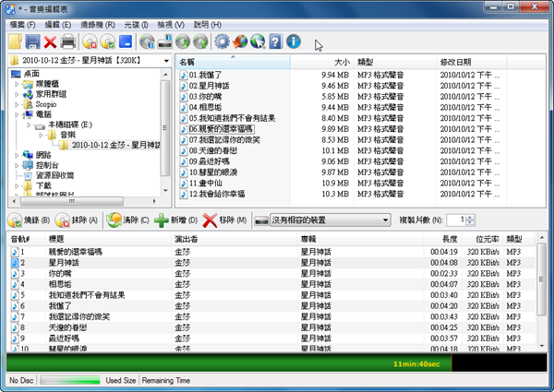This screenshot has height=392, width=554.
Task: Open the 檔案 (F) menu
Action: (x=24, y=22)
